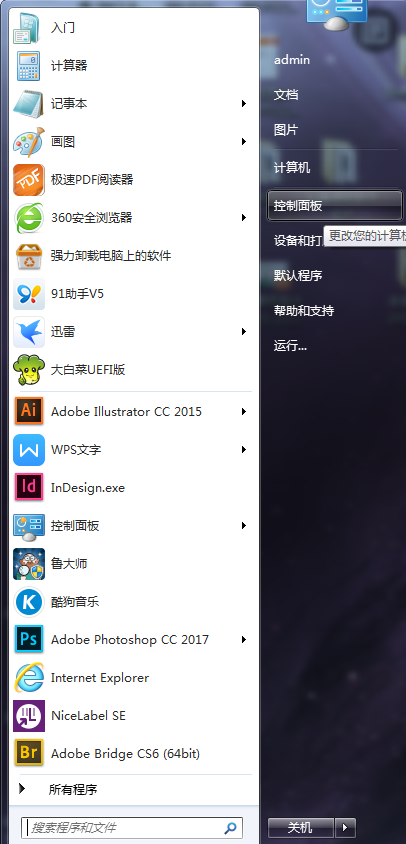
Task: Open the 记事本 notepad icon
Action: click(29, 104)
